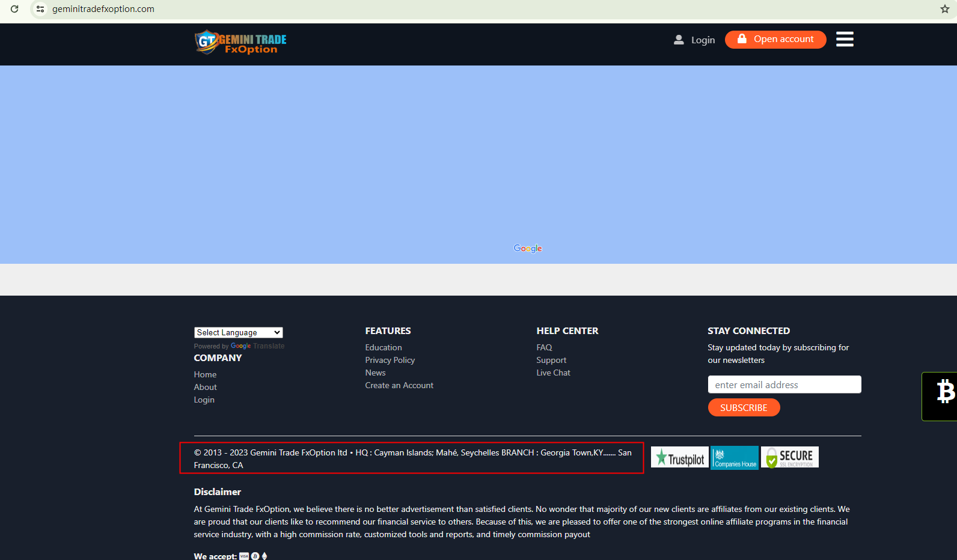Click the Gemini Trade FxOption logo
Screen dimensions: 957x560
pos(240,42)
